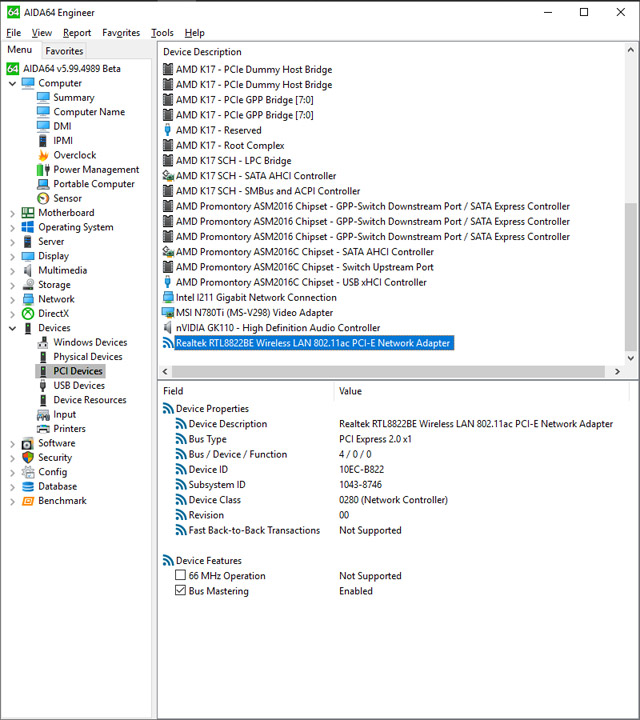Click the Benchmark icon in tree

[28, 501]
